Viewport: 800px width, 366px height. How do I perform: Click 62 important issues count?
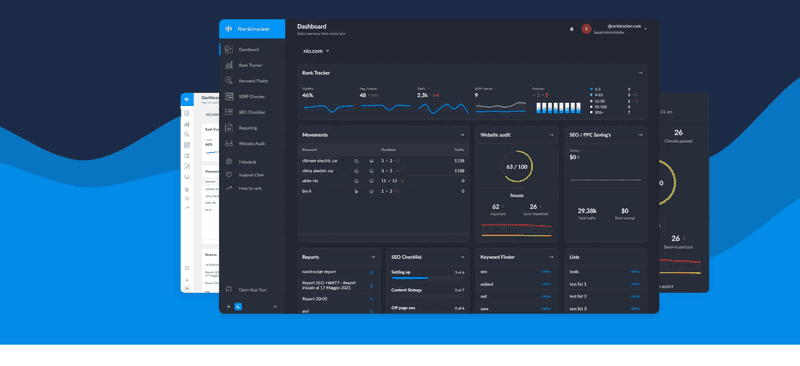[496, 206]
